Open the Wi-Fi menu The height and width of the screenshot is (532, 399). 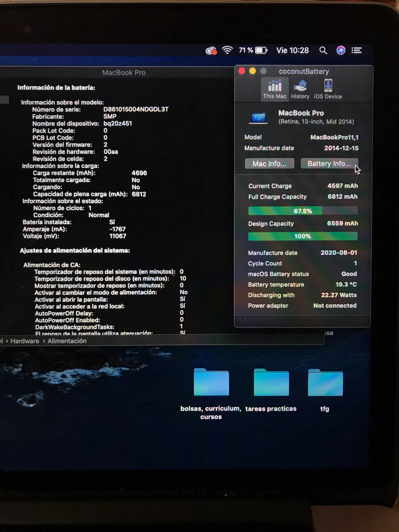[x=227, y=50]
